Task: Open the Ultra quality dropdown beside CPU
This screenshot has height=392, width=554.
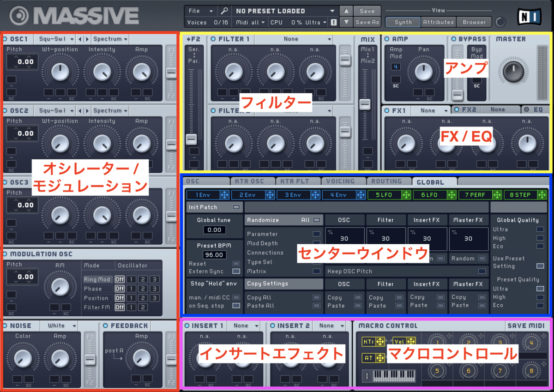Action: 315,22
